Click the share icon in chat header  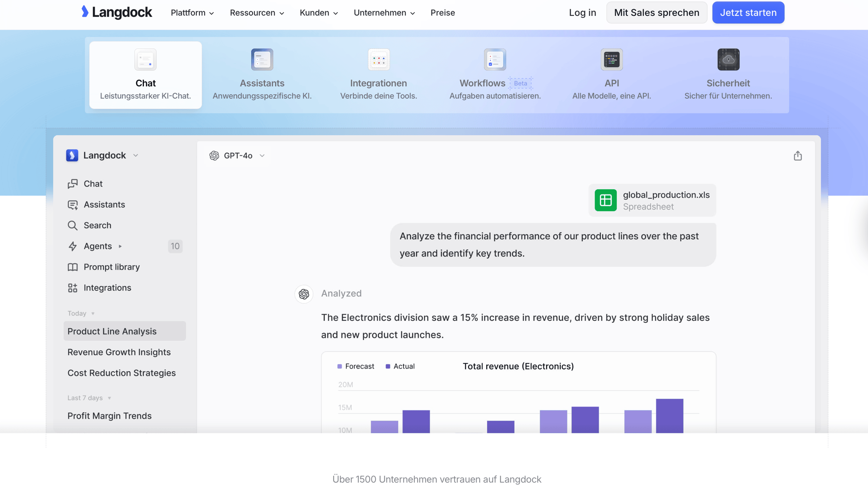click(x=797, y=156)
